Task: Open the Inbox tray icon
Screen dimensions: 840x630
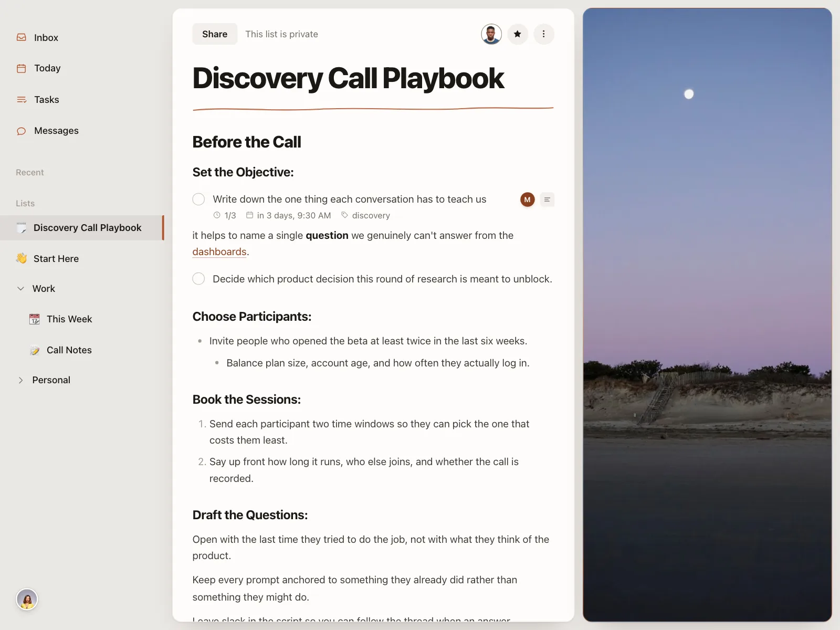Action: [22, 37]
